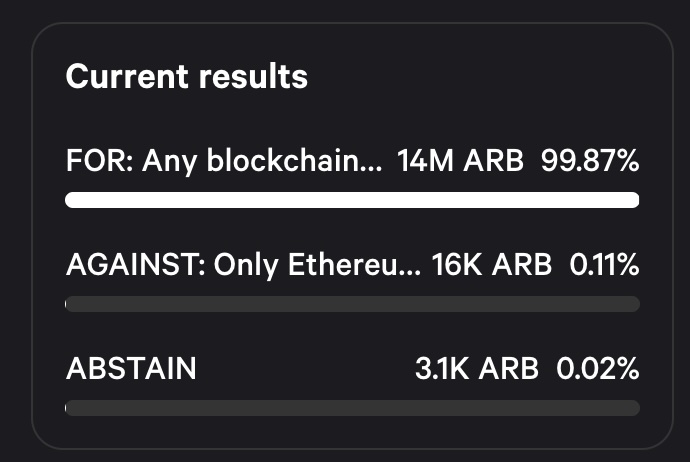Viewport: 690px width, 462px height.
Task: Click the white sliver on ABSTAIN bar
Action: tap(66, 408)
